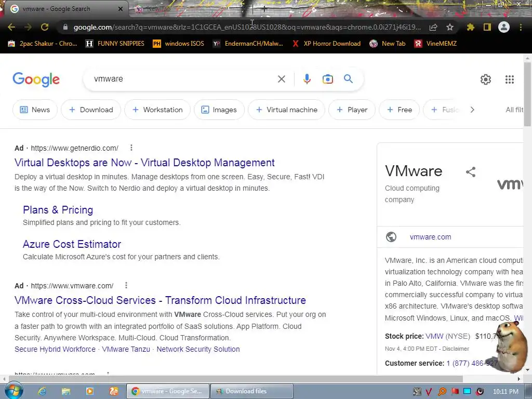Open the Azure Cost Estimator sitelink
This screenshot has height=399, width=532.
click(72, 244)
